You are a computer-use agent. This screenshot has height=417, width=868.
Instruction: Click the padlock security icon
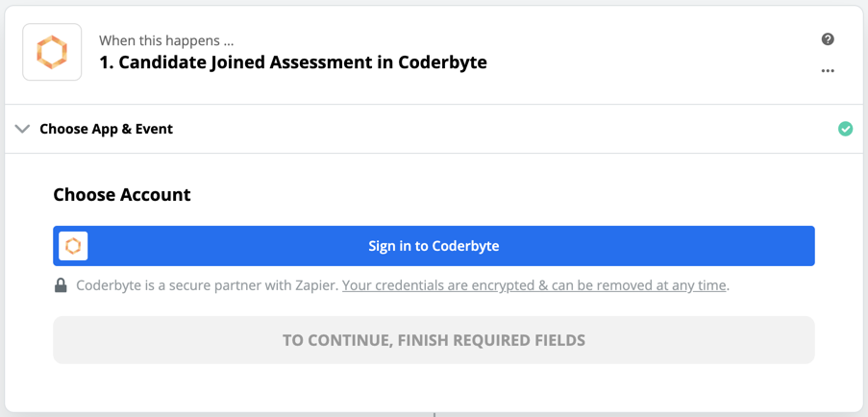pos(61,285)
